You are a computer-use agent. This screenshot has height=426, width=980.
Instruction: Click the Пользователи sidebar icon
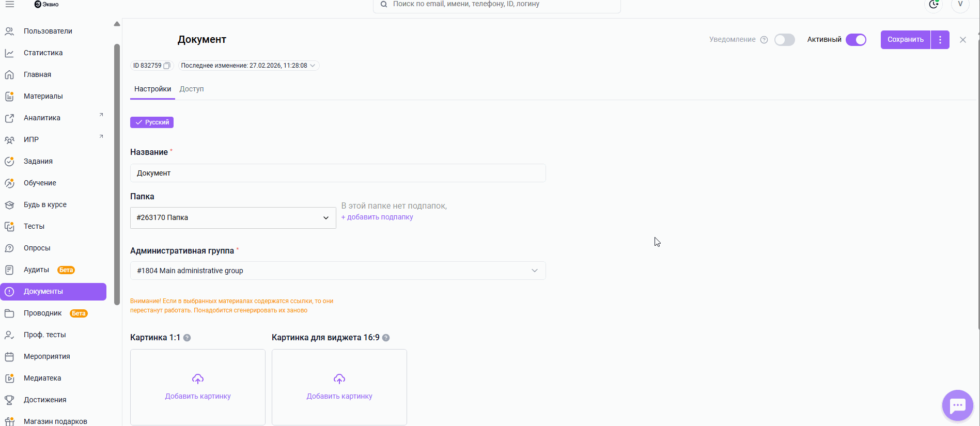(x=9, y=31)
